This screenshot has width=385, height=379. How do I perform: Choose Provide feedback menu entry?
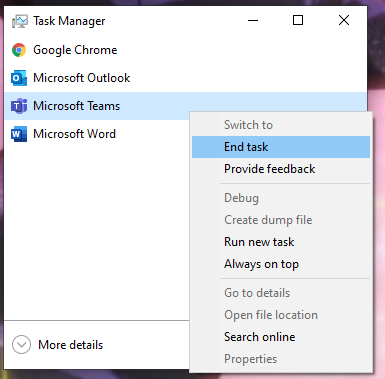click(281, 169)
